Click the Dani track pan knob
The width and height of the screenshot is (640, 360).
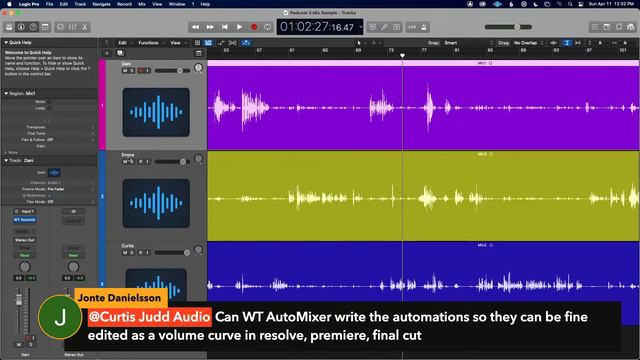pyautogui.click(x=198, y=68)
